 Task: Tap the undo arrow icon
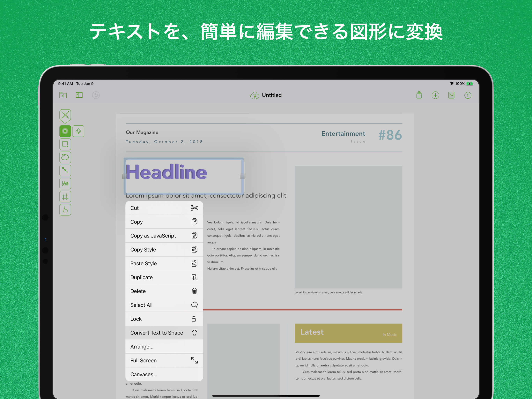pos(96,95)
